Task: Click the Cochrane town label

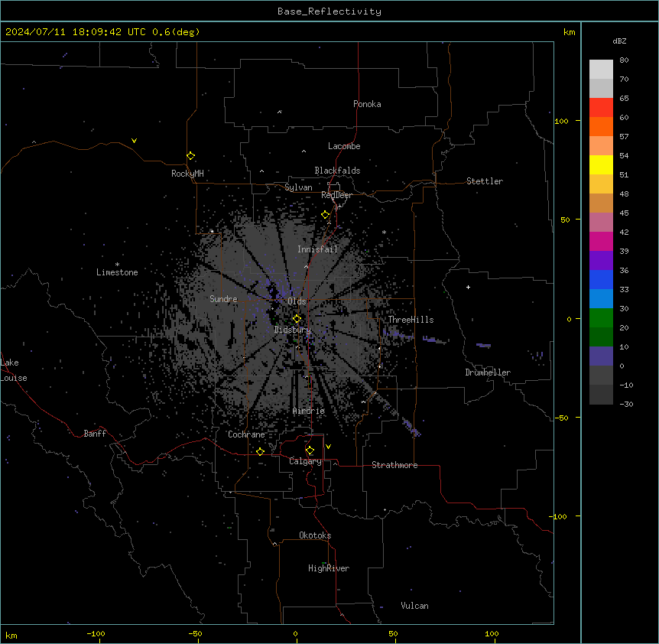Action: pyautogui.click(x=246, y=434)
